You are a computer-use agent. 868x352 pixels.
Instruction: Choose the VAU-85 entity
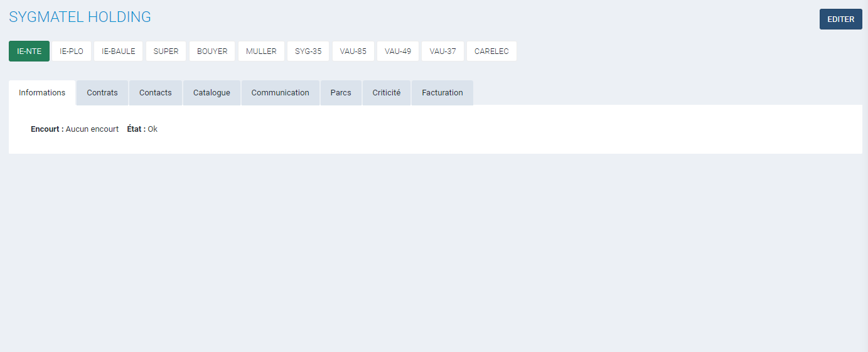click(x=353, y=51)
